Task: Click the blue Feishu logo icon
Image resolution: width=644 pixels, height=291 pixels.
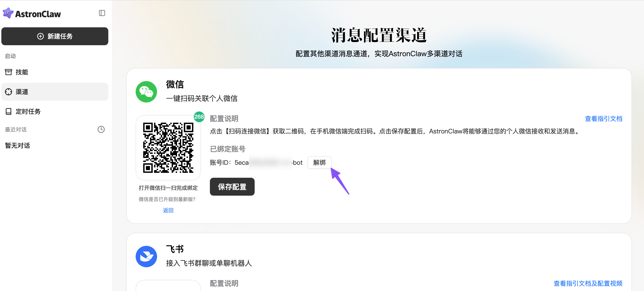Action: [146, 257]
